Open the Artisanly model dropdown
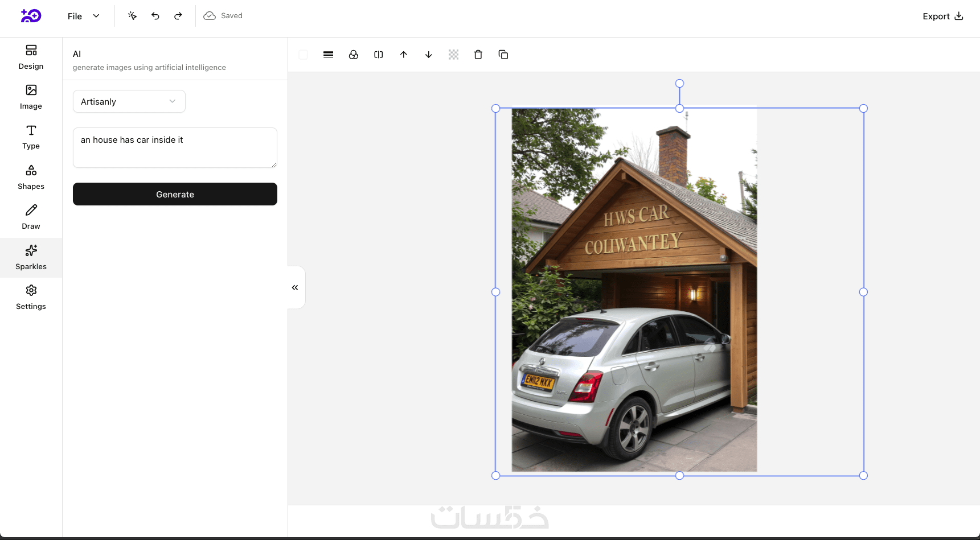Image resolution: width=980 pixels, height=540 pixels. click(x=129, y=101)
